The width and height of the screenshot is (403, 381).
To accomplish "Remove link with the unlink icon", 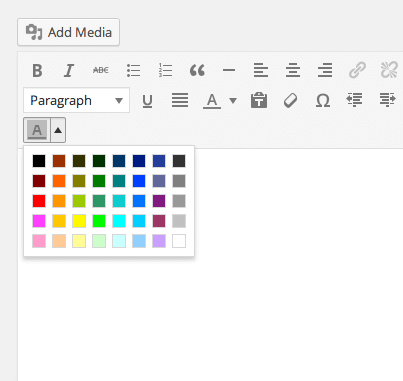I will coord(389,70).
